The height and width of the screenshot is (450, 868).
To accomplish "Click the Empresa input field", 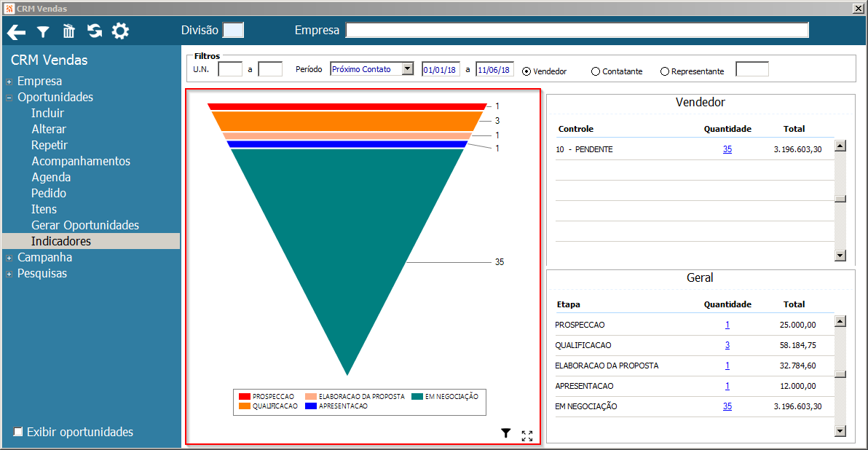I will click(x=577, y=30).
